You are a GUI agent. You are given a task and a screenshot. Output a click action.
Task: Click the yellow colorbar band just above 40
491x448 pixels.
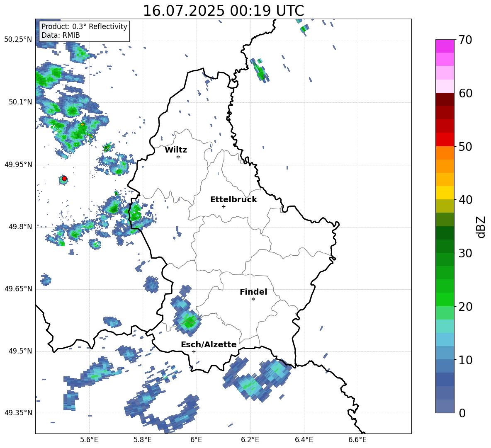445,193
